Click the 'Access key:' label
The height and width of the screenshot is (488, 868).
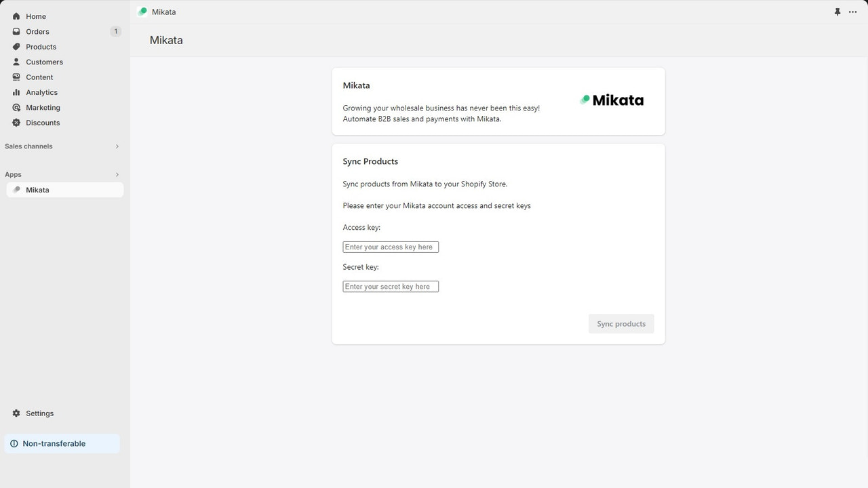(361, 228)
